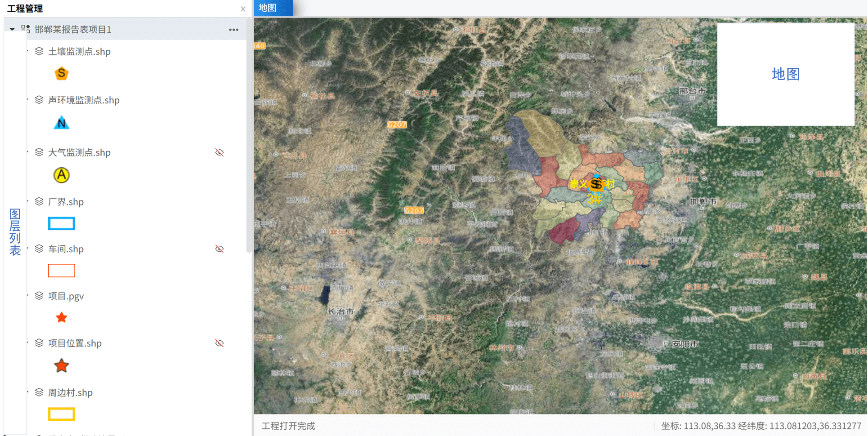Click the red star under 项目位置.shp

pos(61,366)
